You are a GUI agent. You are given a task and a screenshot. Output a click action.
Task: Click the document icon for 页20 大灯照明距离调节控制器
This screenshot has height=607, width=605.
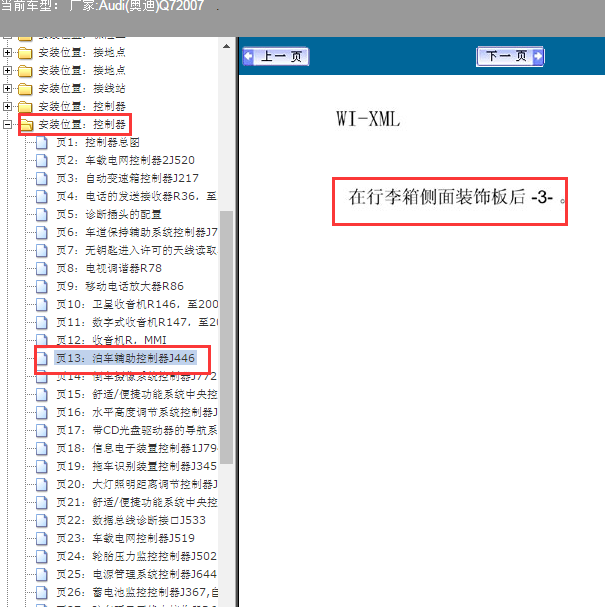coord(42,484)
